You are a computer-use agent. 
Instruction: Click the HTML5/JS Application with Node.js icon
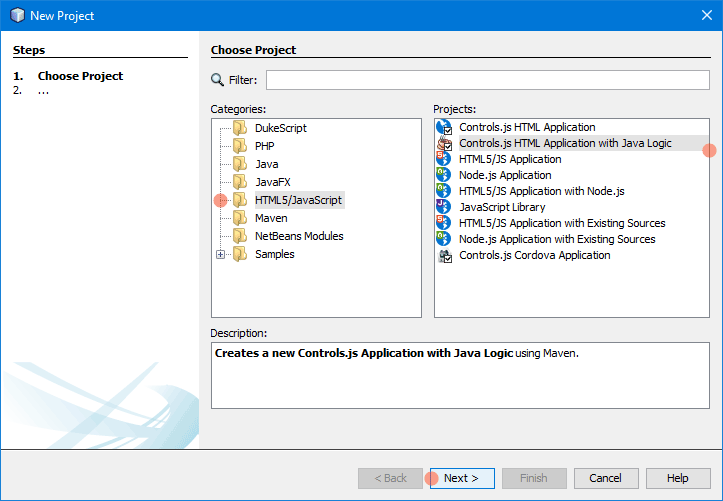click(444, 191)
